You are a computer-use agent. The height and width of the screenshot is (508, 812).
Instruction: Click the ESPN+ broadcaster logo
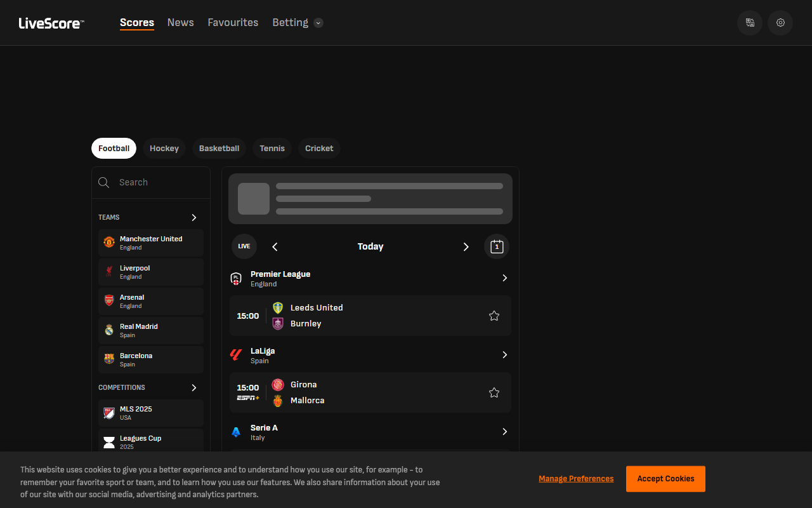248,398
